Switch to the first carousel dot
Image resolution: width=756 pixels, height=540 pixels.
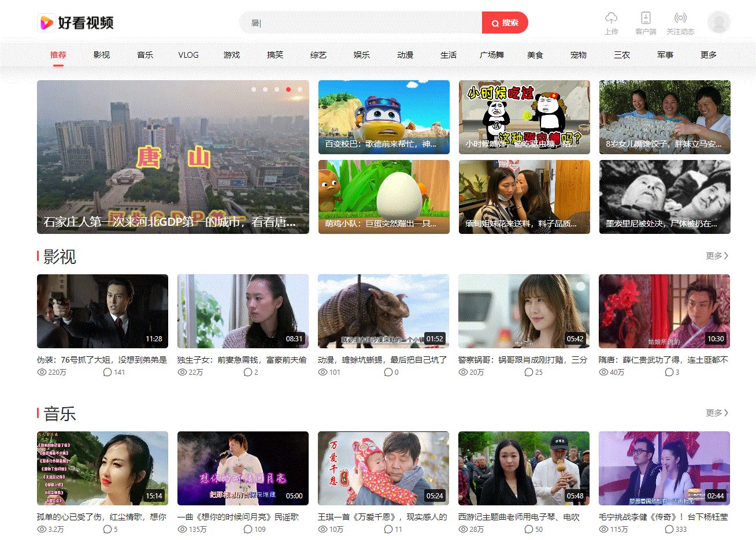(254, 90)
